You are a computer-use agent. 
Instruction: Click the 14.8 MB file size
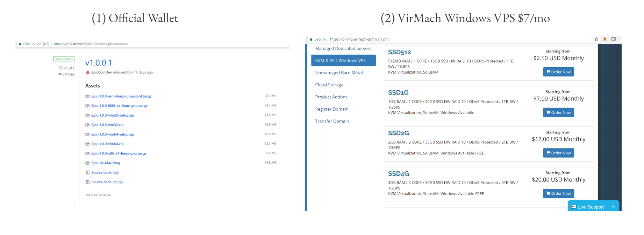(270, 163)
